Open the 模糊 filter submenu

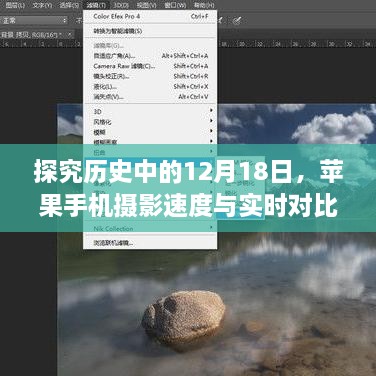coord(150,132)
